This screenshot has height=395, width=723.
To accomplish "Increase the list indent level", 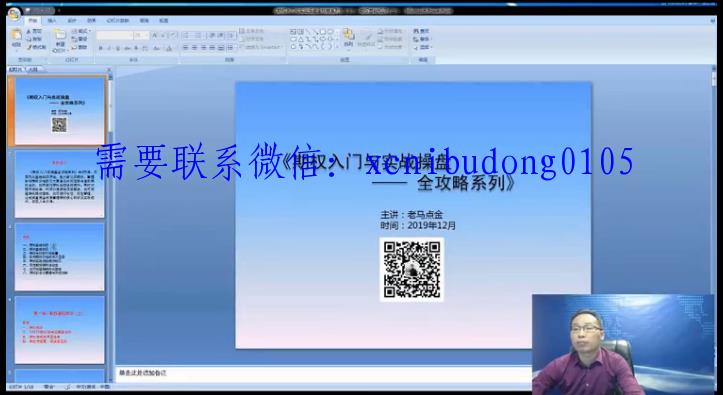I will [221, 35].
